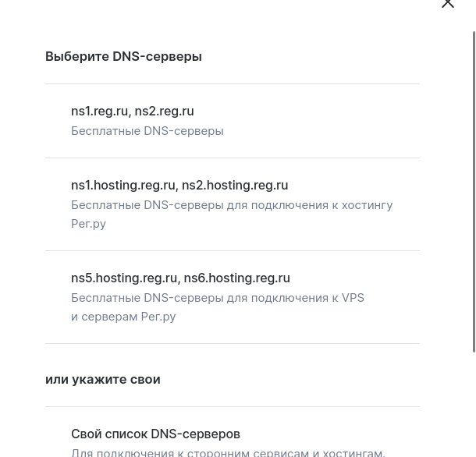The height and width of the screenshot is (457, 476).
Task: Pick ns5.hosting.reg.ru, ns6.hosting.reg.ru servers
Action: 232,296
